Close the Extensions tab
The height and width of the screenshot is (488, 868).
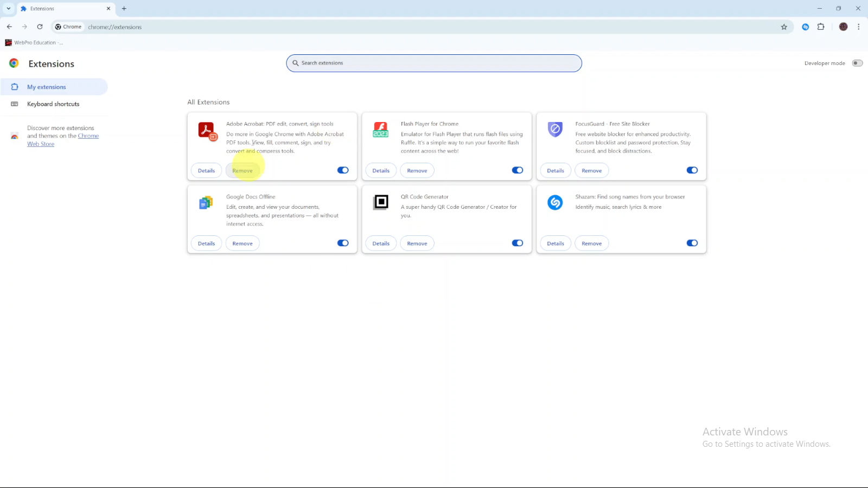pos(108,9)
